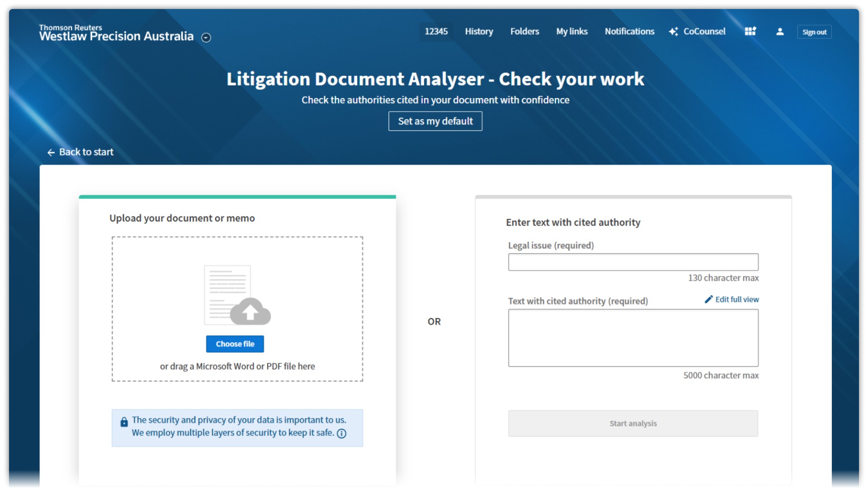Click the 'Enter text with cited authority' heading
868x488 pixels.
point(573,222)
